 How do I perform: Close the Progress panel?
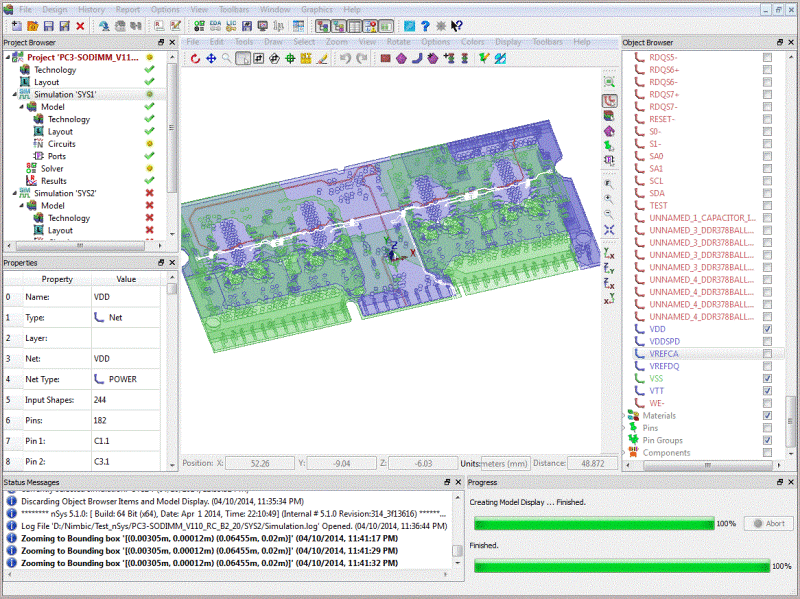[791, 482]
